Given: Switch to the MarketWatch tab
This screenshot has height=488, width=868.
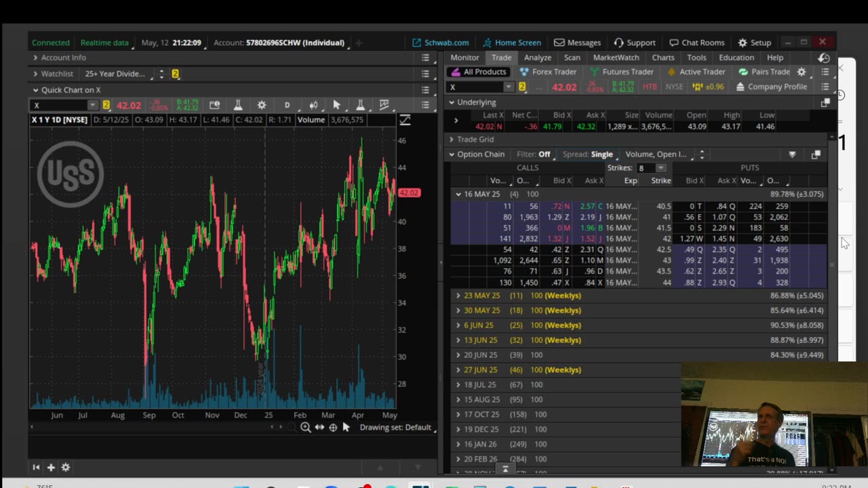Looking at the screenshot, I should point(616,58).
